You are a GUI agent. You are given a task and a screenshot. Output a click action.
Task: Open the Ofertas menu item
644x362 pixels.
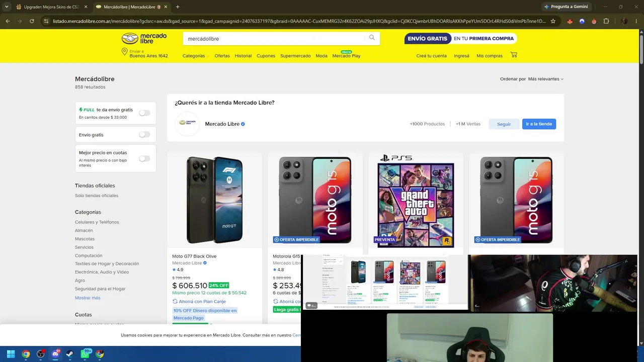tap(222, 56)
